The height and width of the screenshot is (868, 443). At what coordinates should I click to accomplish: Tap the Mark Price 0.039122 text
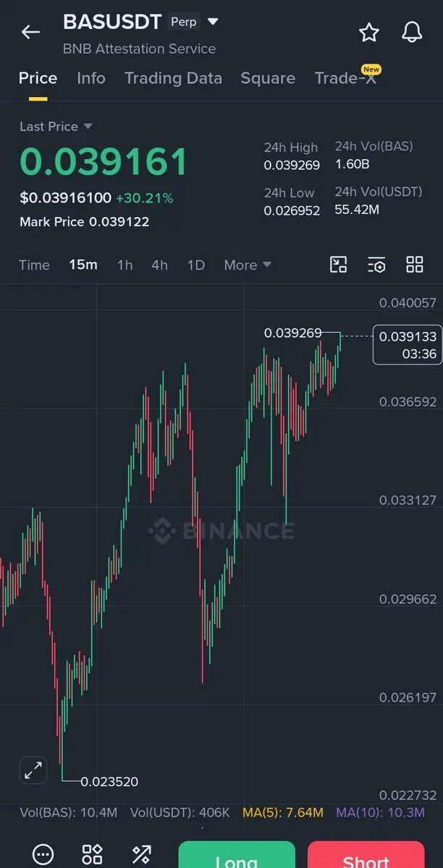84,222
